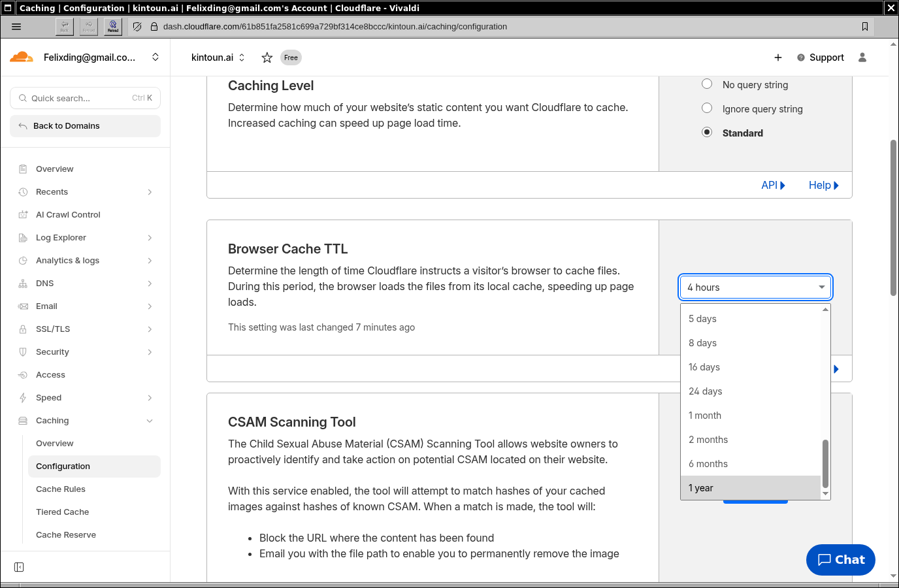Choose the No query string option
Image resolution: width=899 pixels, height=588 pixels.
point(706,84)
